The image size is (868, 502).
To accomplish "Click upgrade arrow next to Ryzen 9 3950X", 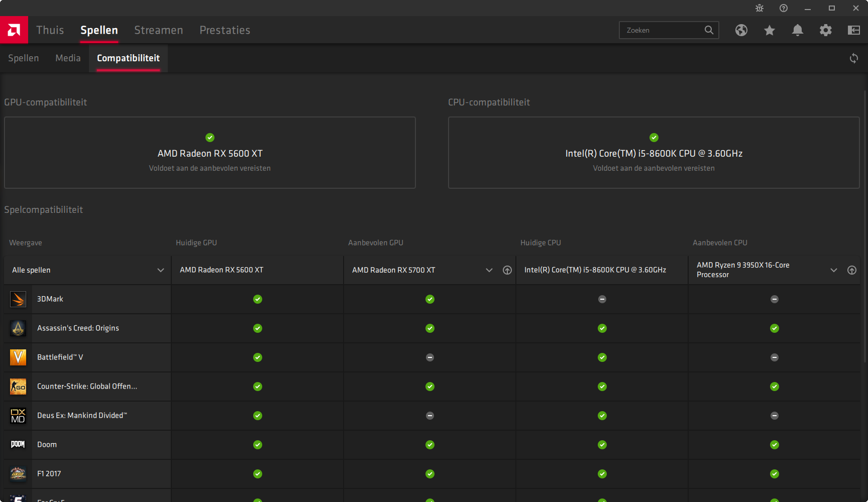I will [x=852, y=270].
